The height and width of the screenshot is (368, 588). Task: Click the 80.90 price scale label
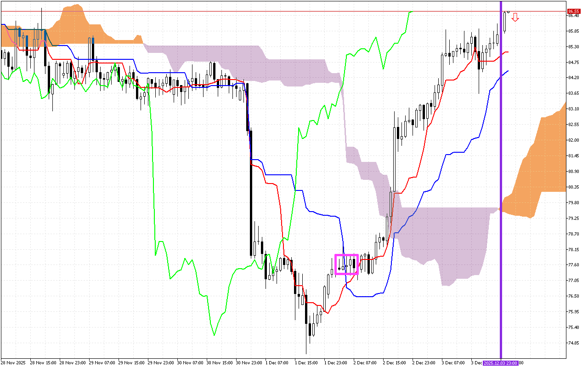[x=573, y=172]
